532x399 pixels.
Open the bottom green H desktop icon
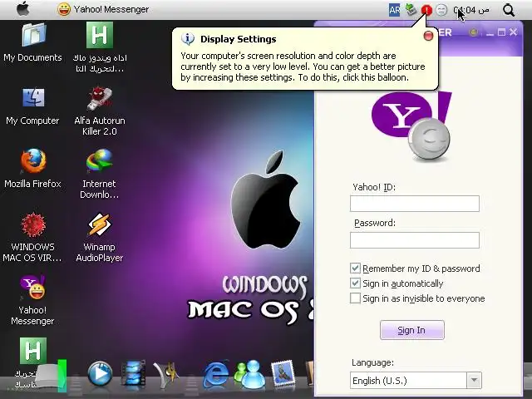click(x=33, y=351)
